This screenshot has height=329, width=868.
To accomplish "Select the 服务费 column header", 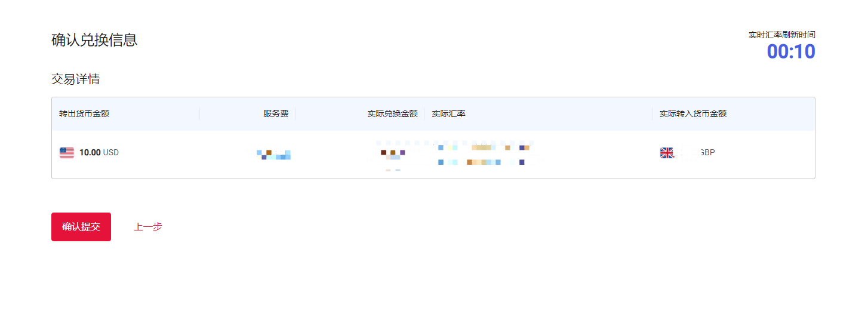I will tap(276, 113).
